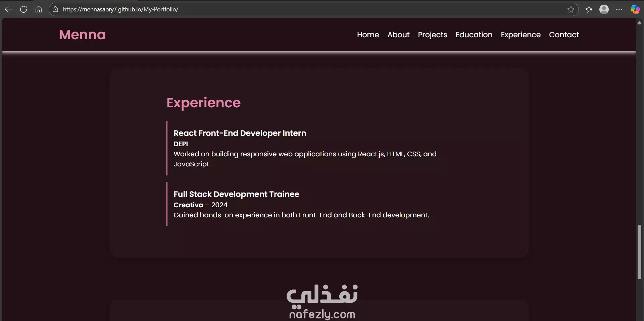Select Experience in the navbar
644x321 pixels.
pos(521,35)
